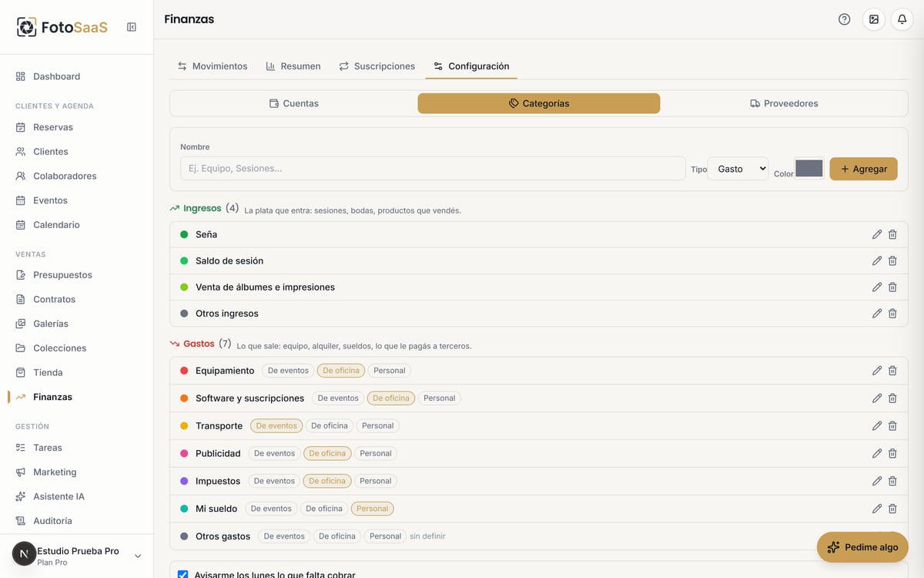Set Equipamiento to De eventos

point(288,371)
